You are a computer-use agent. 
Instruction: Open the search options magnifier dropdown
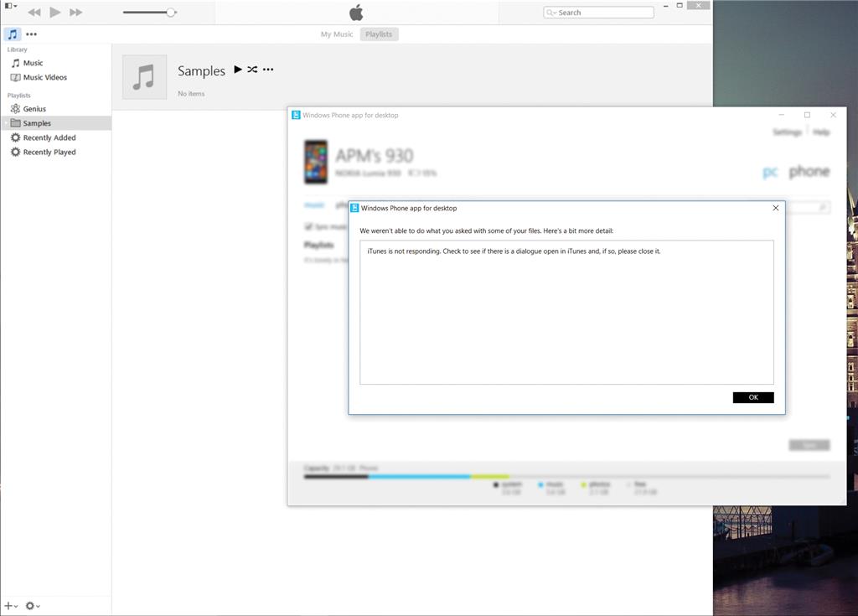click(x=551, y=12)
